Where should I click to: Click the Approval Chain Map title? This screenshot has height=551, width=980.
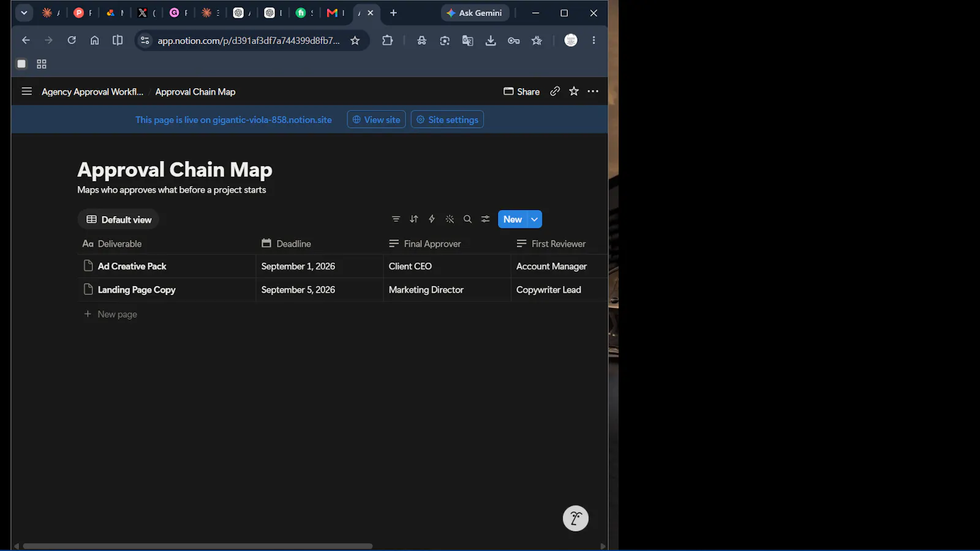(x=175, y=170)
